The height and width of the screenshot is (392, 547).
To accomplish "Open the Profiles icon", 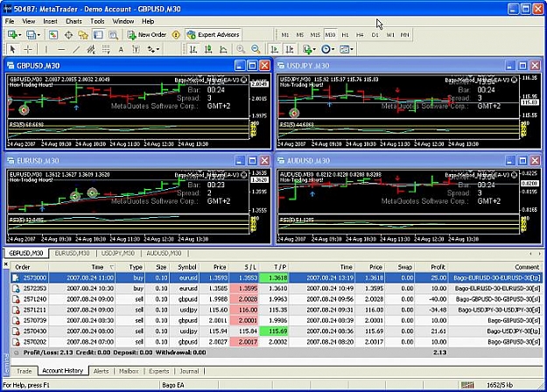I will 31,34.
